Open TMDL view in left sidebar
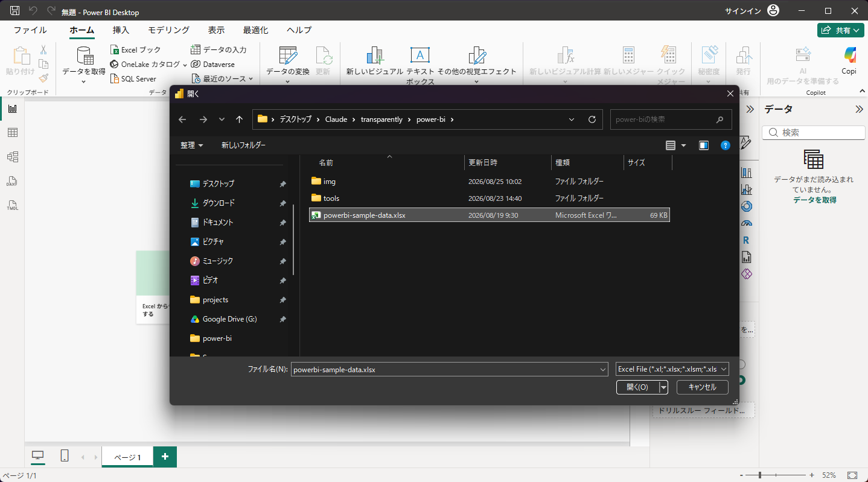Screen dimensions: 868x482 click(x=12, y=205)
